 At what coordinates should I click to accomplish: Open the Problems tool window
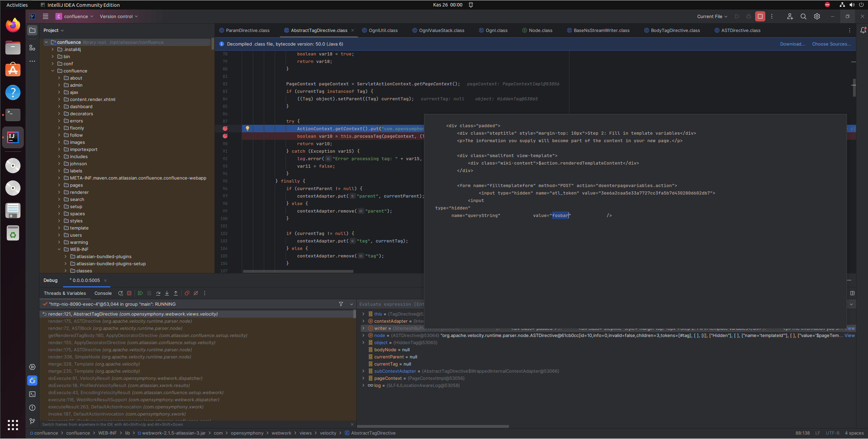(x=32, y=408)
